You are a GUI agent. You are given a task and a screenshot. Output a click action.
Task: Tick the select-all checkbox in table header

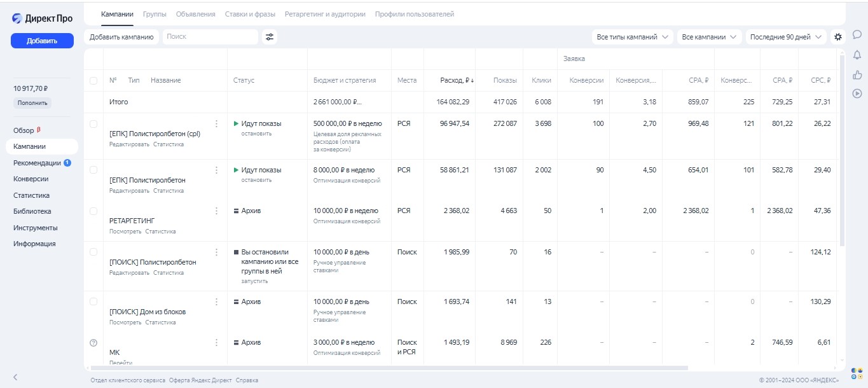pyautogui.click(x=93, y=81)
